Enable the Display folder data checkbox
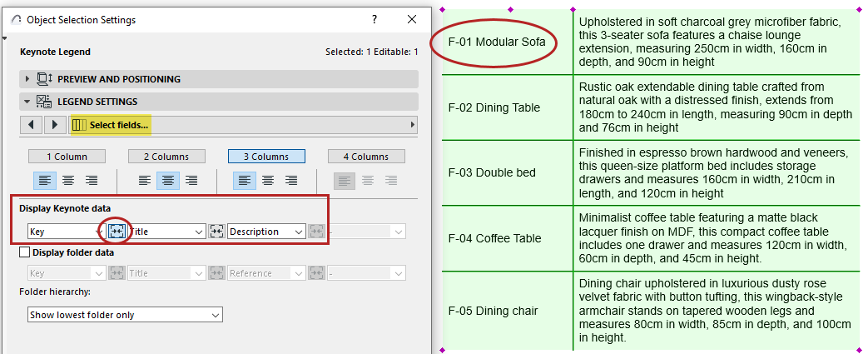Viewport: 868px width, 354px height. [24, 252]
